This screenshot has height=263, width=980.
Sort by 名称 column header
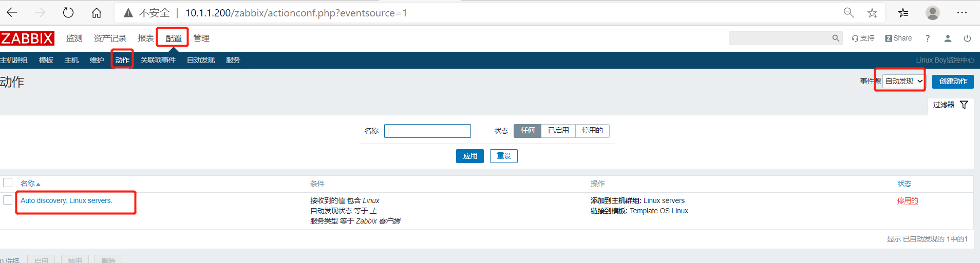[28, 184]
